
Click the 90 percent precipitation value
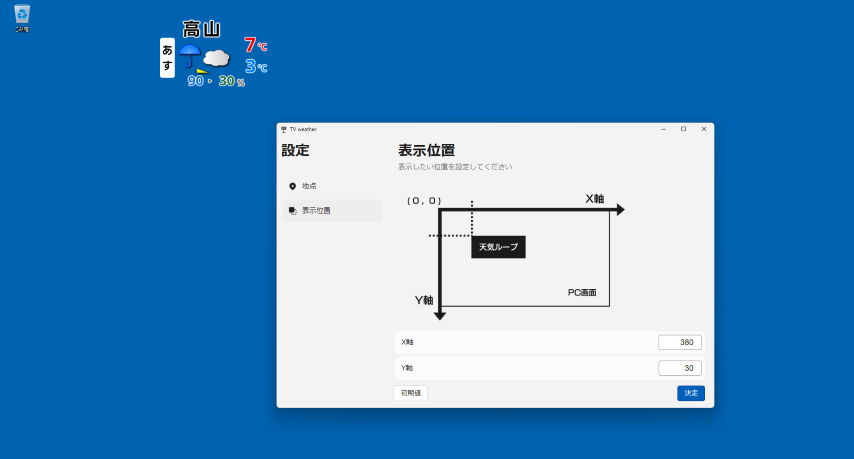[196, 81]
